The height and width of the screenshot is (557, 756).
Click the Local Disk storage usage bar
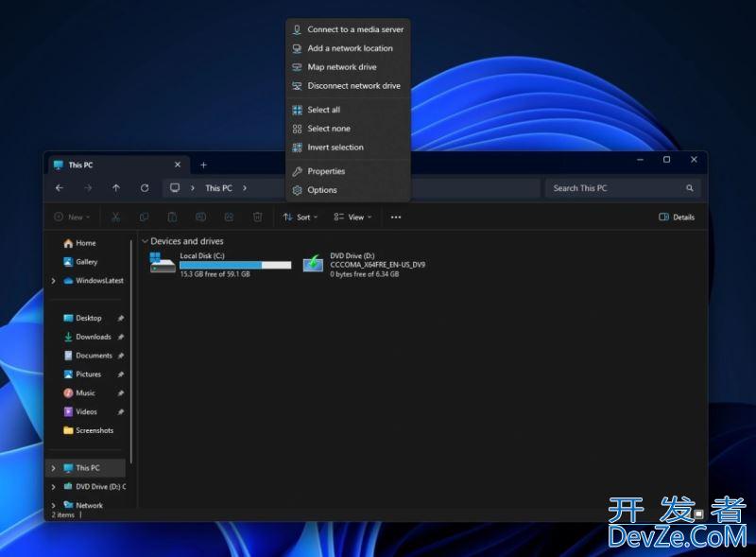coord(235,265)
